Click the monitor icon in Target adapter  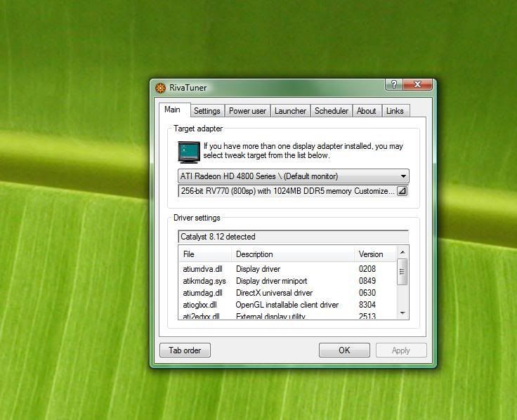pos(188,151)
